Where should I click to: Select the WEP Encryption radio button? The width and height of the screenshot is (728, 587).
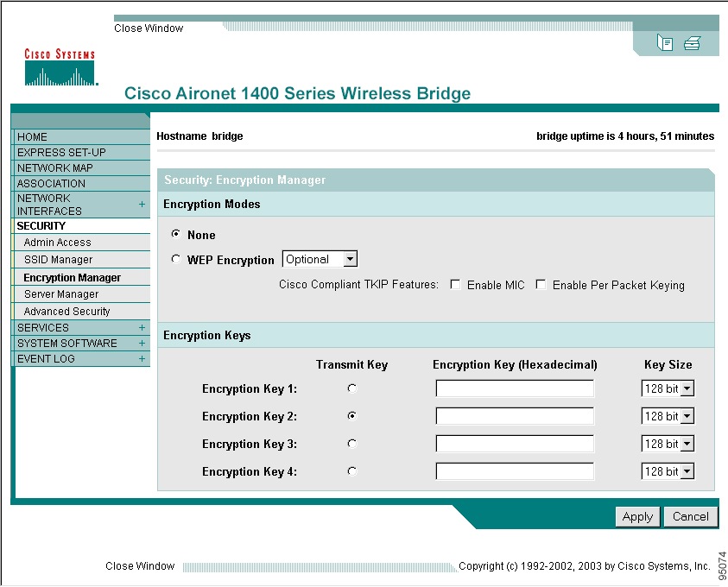pyautogui.click(x=175, y=259)
